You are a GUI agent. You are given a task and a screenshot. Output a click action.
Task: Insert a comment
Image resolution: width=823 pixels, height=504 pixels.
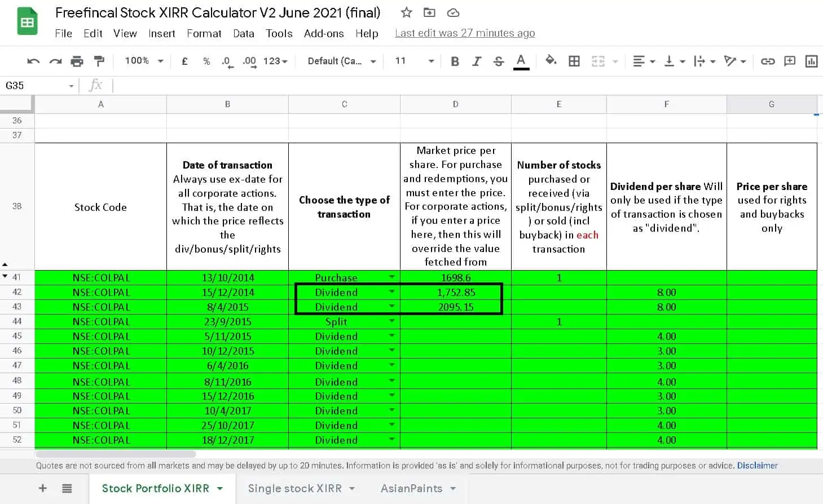click(790, 61)
